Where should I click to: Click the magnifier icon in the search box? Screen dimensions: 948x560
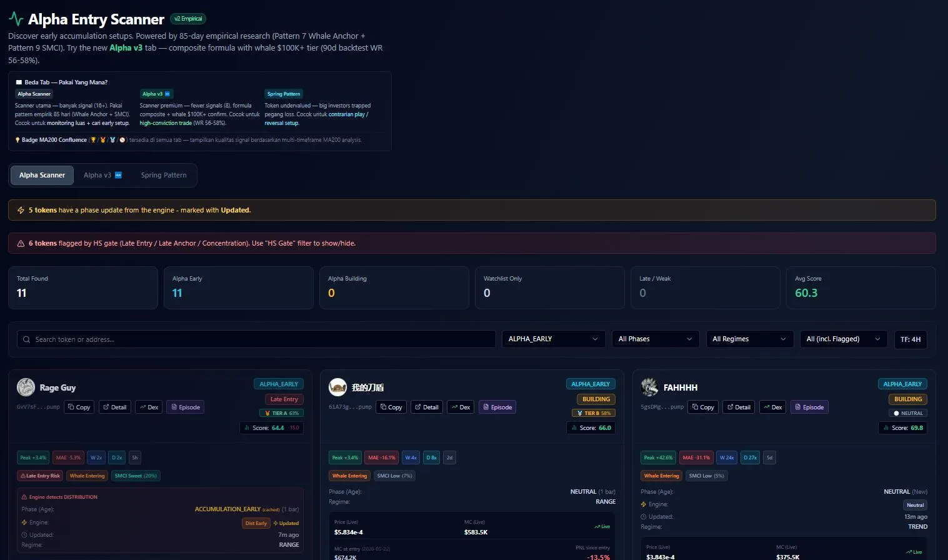pyautogui.click(x=26, y=339)
